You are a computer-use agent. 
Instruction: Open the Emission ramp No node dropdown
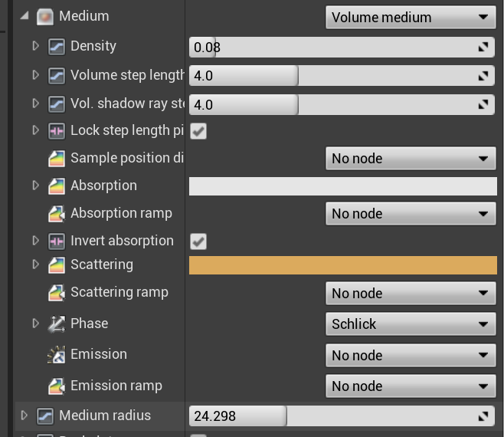pyautogui.click(x=410, y=386)
